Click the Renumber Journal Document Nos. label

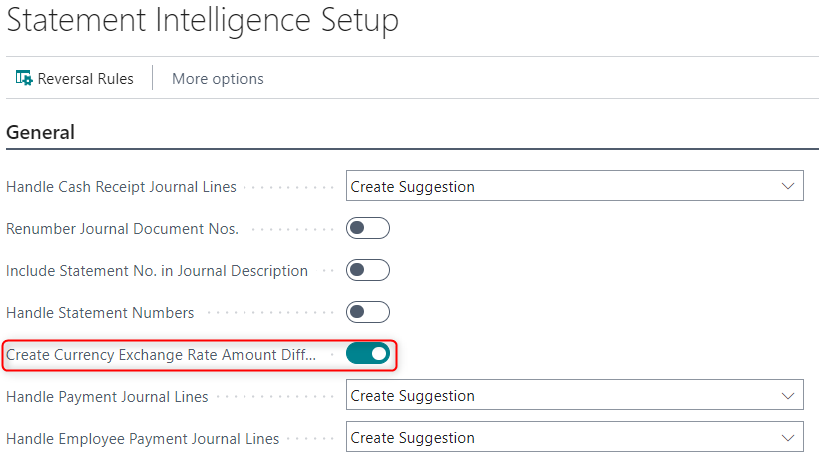point(122,228)
